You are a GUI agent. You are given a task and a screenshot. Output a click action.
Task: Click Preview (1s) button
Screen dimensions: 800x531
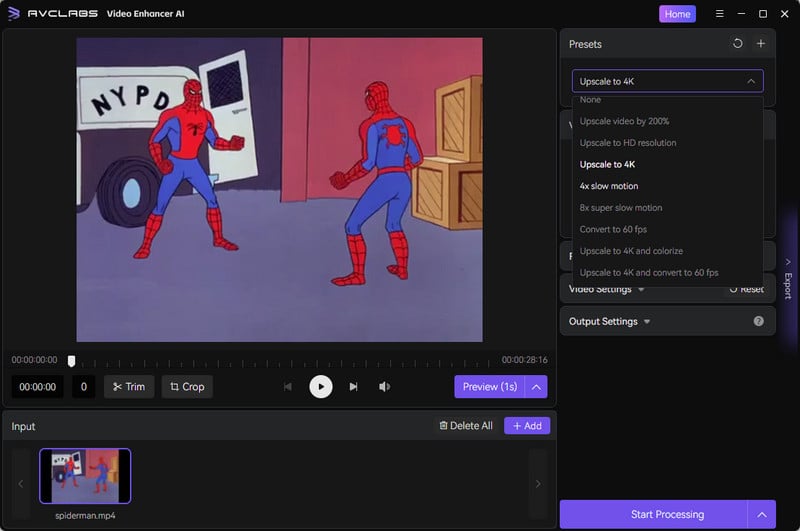(x=489, y=387)
